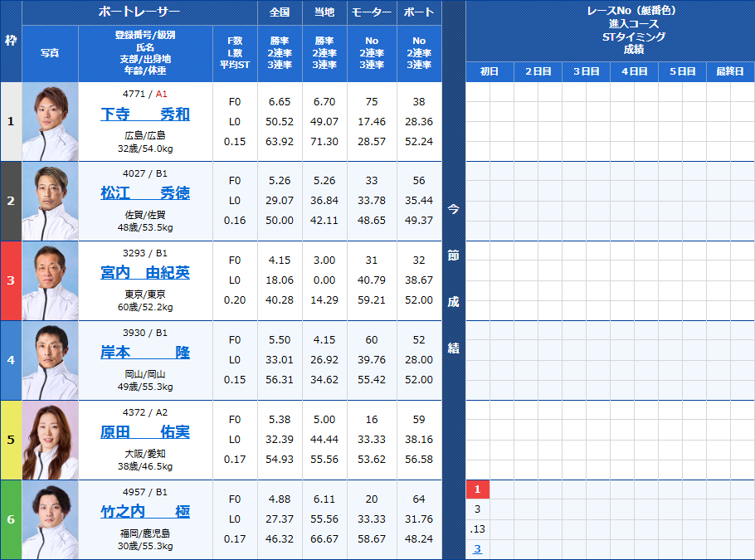755x560 pixels.
Task: Click the photo of racer number 1
Action: [x=51, y=121]
